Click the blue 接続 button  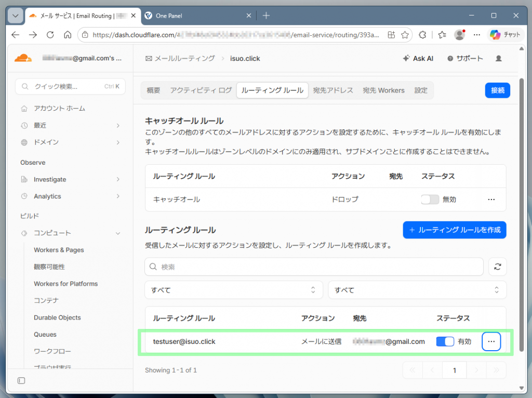[497, 90]
